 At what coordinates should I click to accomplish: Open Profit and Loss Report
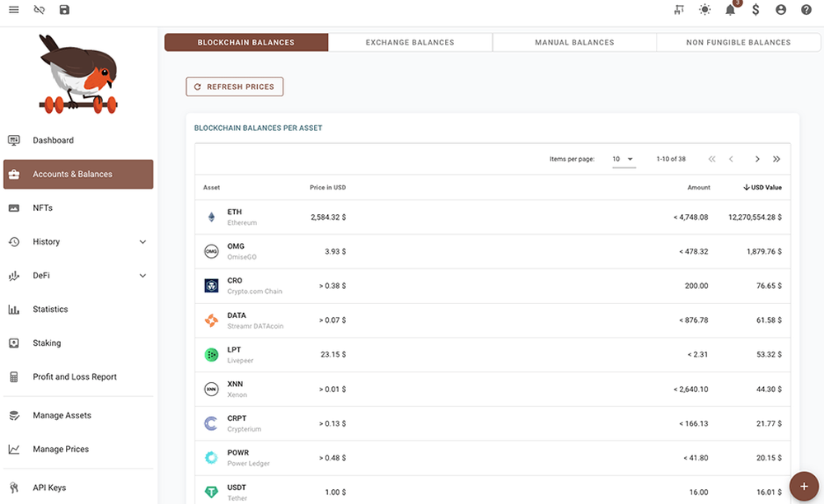coord(78,377)
